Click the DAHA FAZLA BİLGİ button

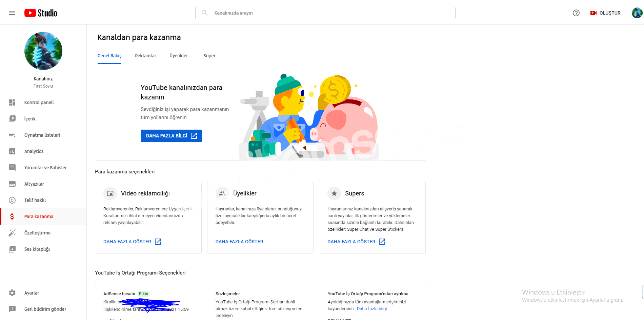coord(171,136)
